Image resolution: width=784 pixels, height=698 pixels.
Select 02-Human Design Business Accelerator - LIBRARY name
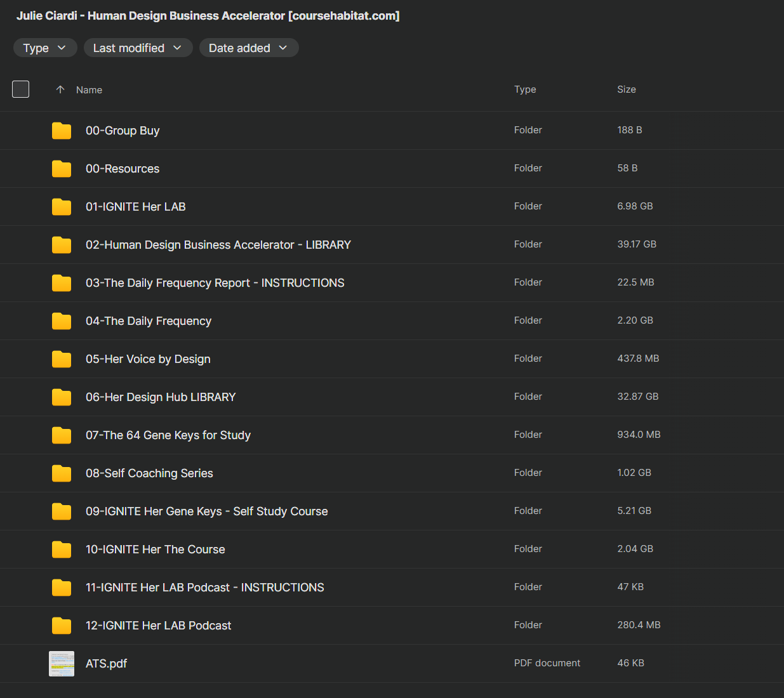(x=218, y=245)
